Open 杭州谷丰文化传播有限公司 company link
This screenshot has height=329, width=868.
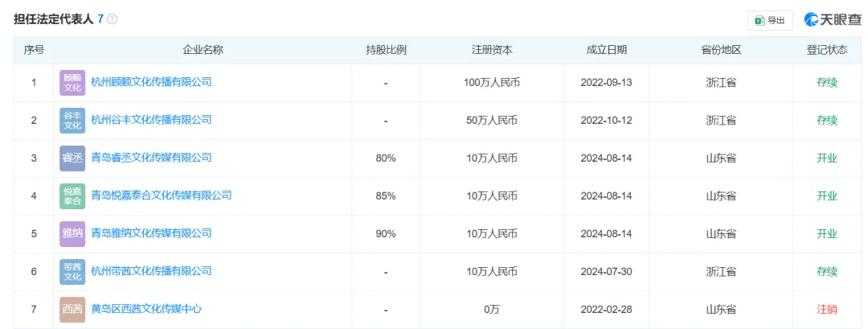pyautogui.click(x=151, y=120)
